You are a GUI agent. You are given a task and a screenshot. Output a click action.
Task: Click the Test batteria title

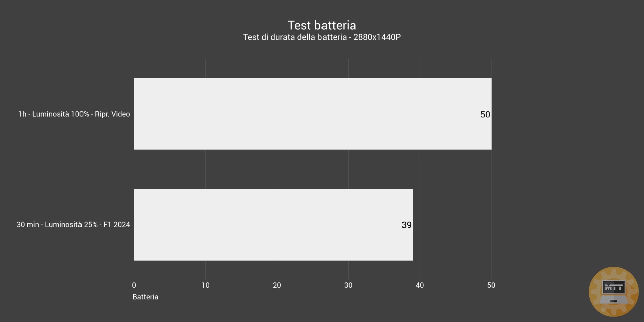coord(322,25)
